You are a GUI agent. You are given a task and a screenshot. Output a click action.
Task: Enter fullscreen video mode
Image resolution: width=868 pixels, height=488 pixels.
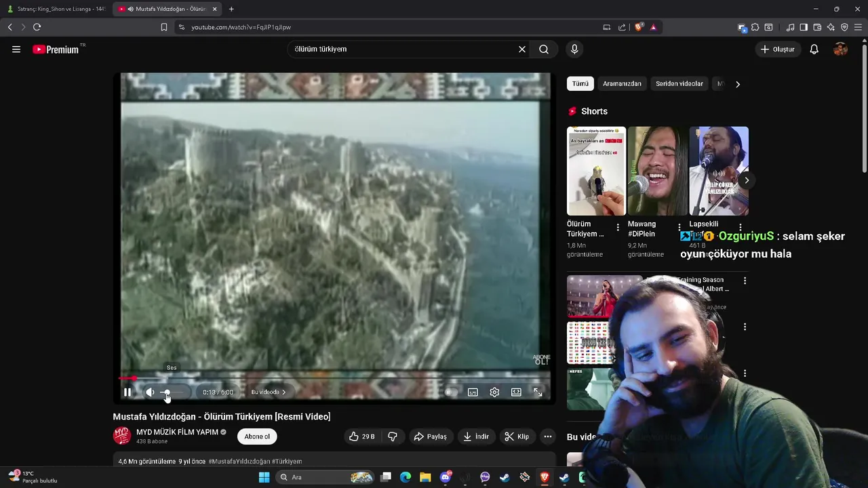538,392
